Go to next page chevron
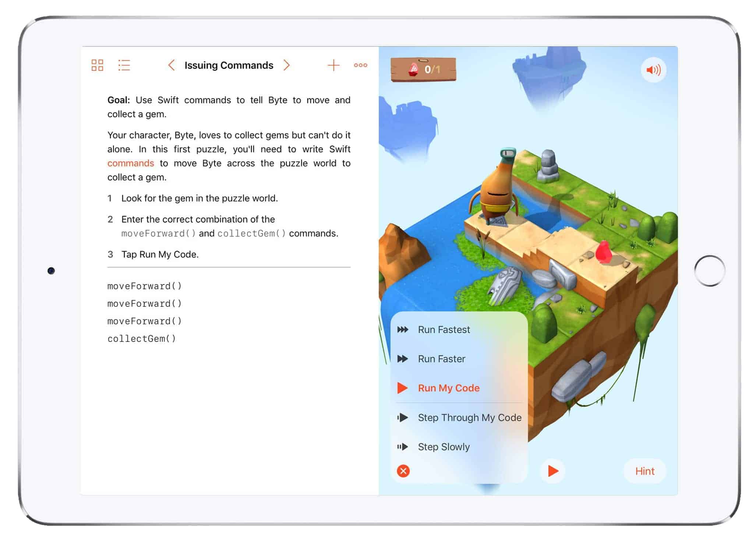Viewport: 756px width, 554px height. click(287, 65)
